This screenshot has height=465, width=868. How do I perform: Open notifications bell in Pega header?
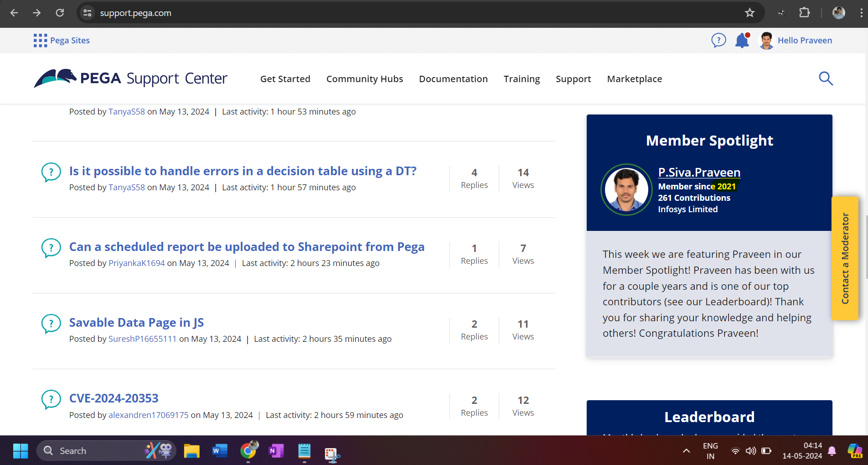tap(742, 40)
